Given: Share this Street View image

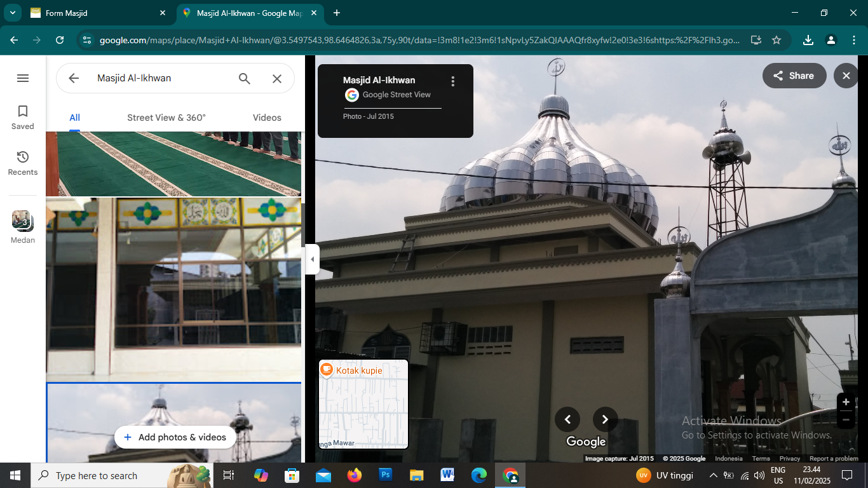Looking at the screenshot, I should pyautogui.click(x=794, y=76).
